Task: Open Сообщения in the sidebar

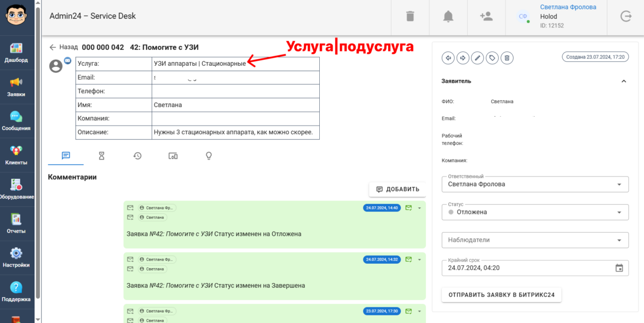Action: [16, 121]
